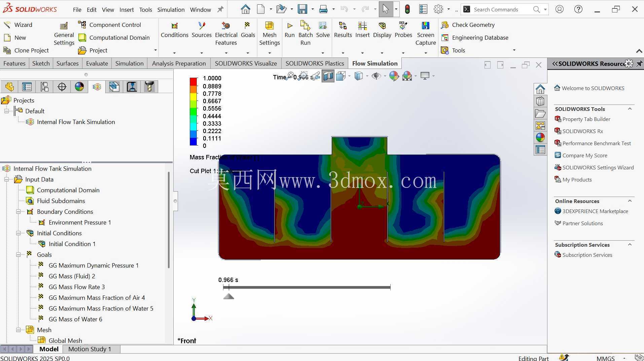Screen dimensions: 644x361
Task: Collapse the Online Resources section
Action: tap(630, 201)
